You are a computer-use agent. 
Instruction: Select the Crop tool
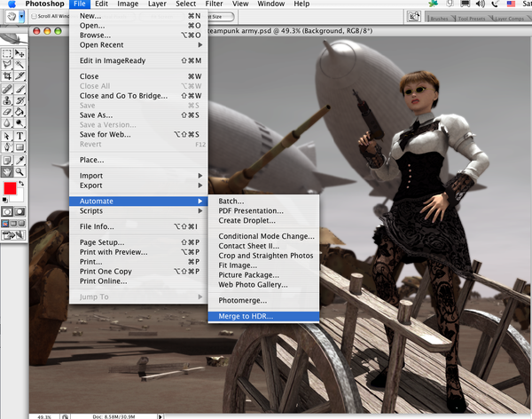[7, 75]
